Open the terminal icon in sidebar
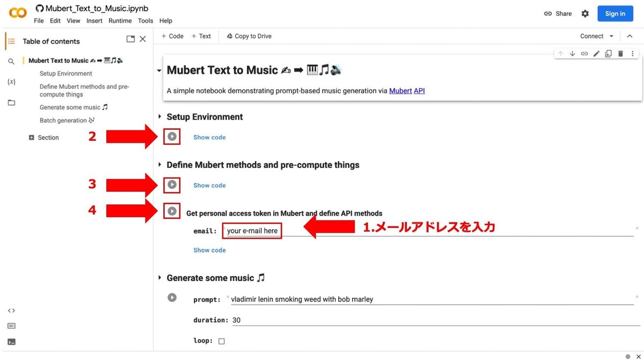 pos(11,342)
